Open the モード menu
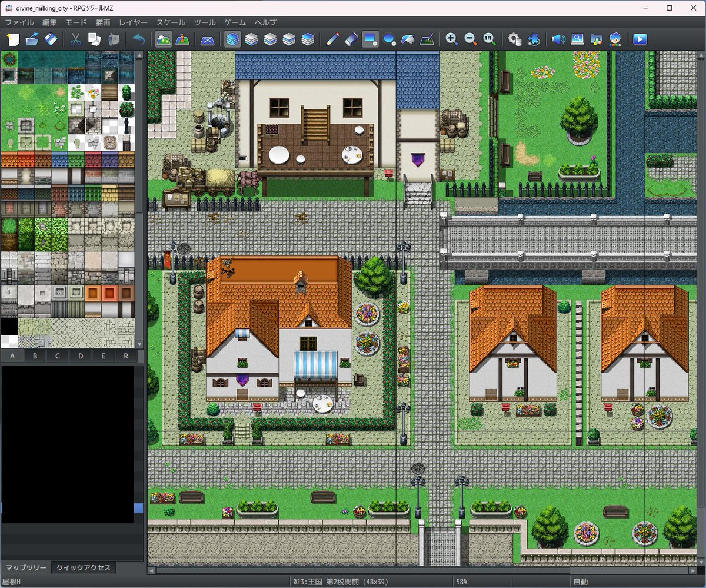The width and height of the screenshot is (706, 588). point(76,22)
